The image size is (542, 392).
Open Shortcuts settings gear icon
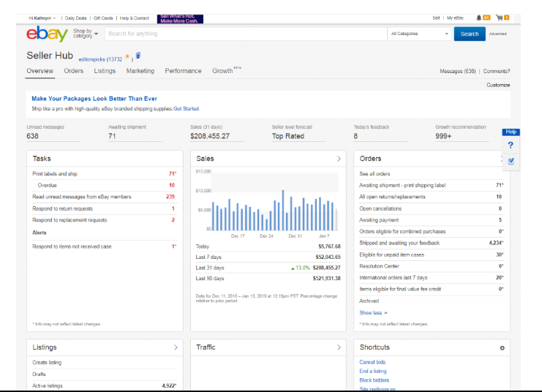[503, 348]
